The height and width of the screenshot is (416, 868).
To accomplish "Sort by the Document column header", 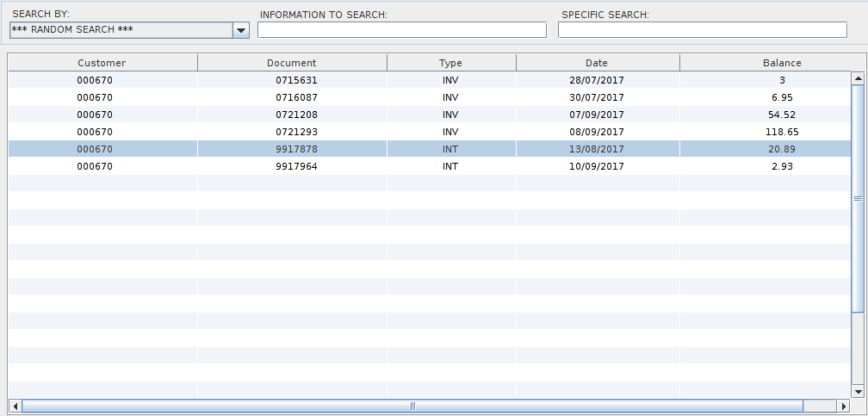I will 291,63.
